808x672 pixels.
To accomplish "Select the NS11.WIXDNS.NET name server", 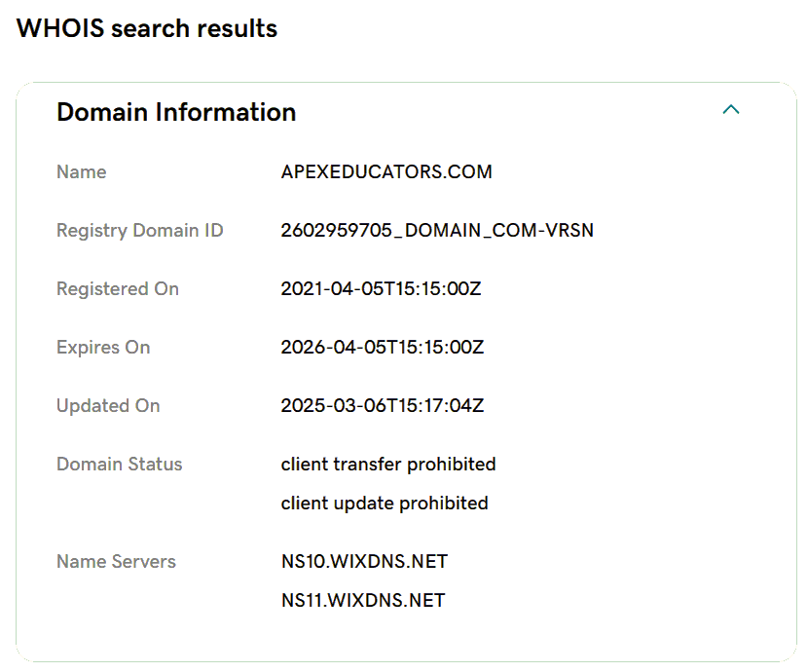I will tap(363, 601).
